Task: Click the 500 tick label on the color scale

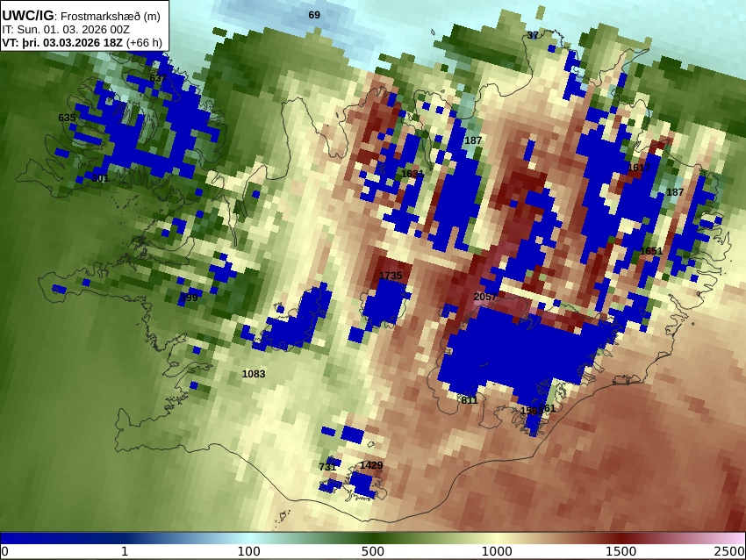Action: point(372,551)
